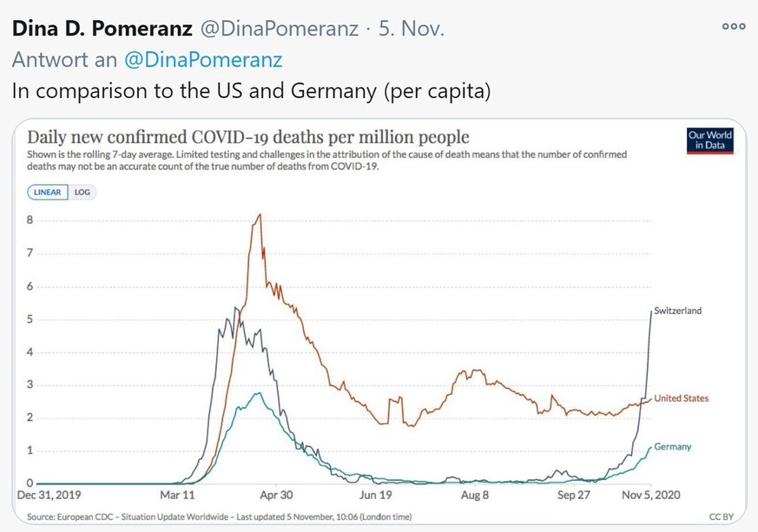The height and width of the screenshot is (532, 758).
Task: Click the Apr 30 date on the x-axis
Action: (x=274, y=495)
